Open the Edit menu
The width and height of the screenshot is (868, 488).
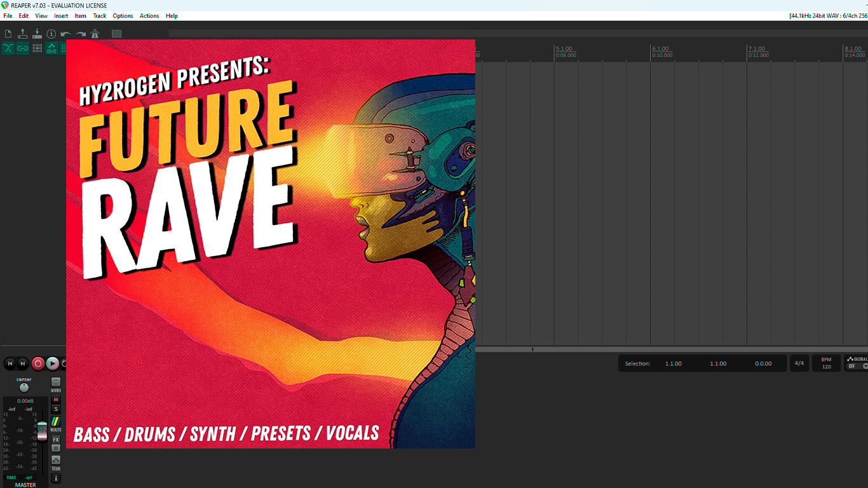[x=24, y=16]
